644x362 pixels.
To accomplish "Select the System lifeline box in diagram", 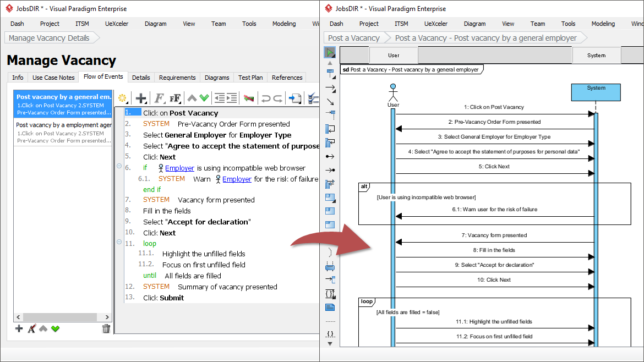I will click(x=596, y=92).
